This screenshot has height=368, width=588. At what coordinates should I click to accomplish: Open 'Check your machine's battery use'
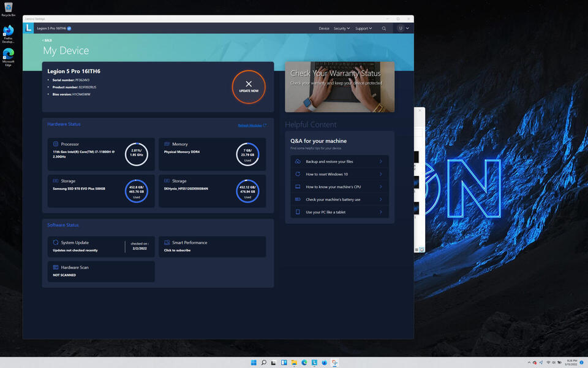coord(339,199)
